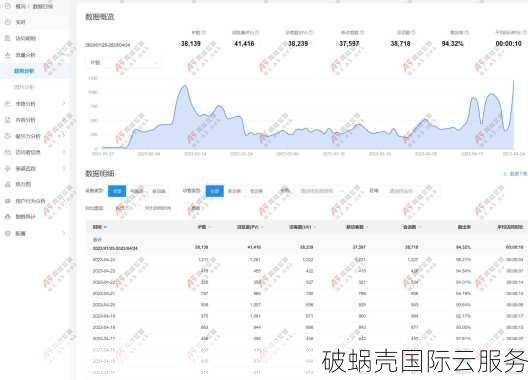Sort the table by the 跳出率 column header

coord(464,227)
